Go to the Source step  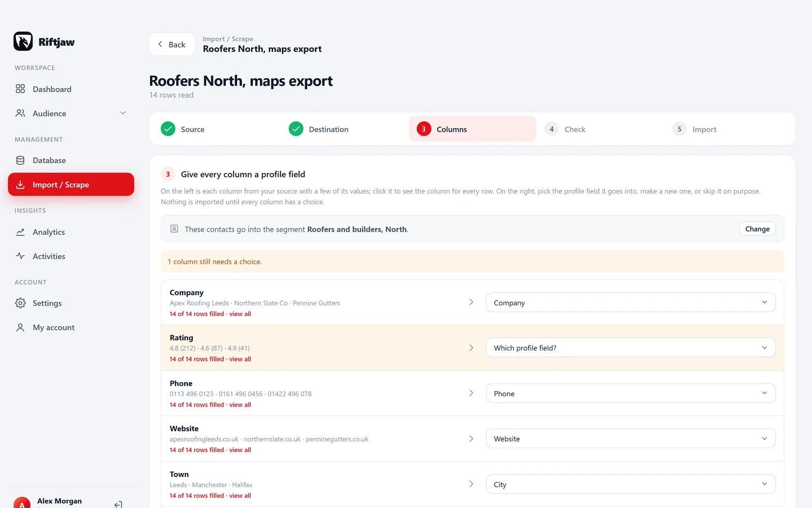pyautogui.click(x=217, y=129)
